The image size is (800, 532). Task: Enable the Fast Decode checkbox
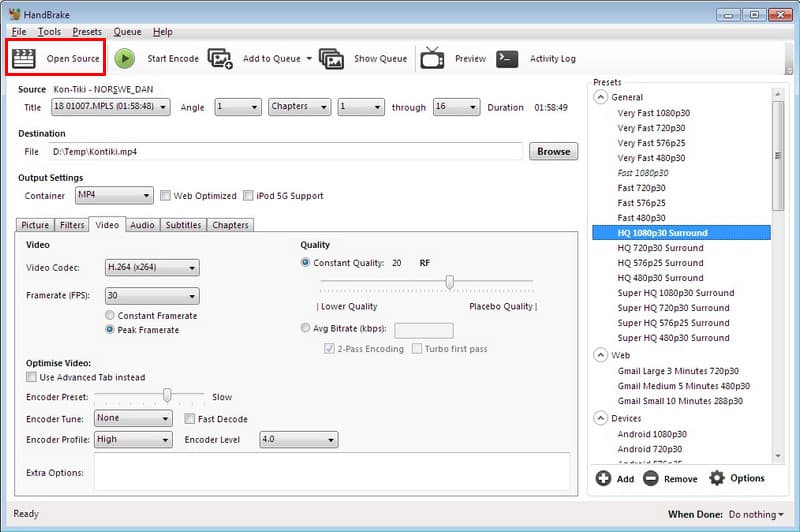coord(190,419)
